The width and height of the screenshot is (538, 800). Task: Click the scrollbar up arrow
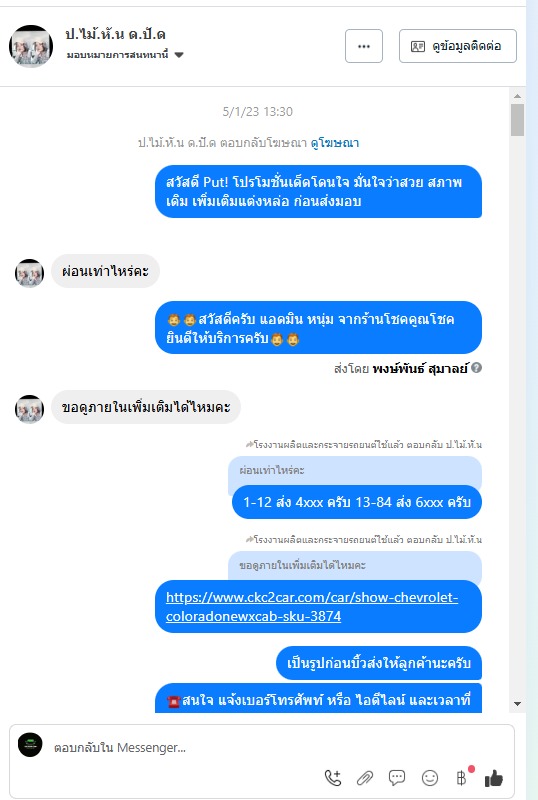(517, 96)
